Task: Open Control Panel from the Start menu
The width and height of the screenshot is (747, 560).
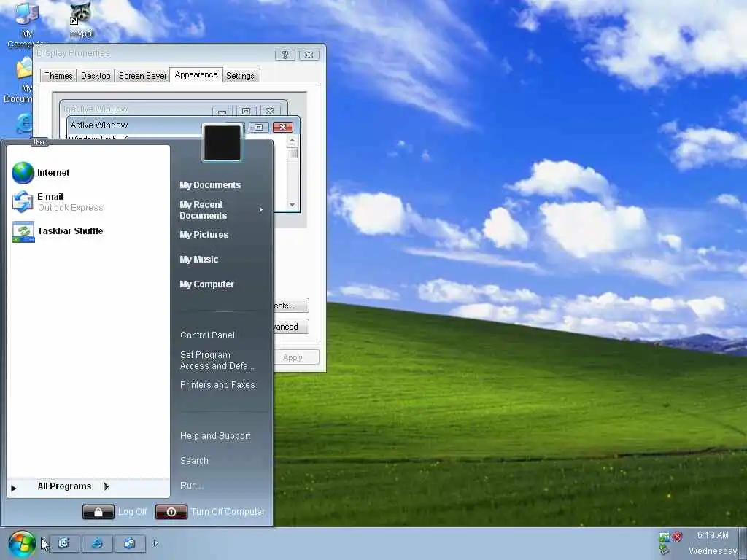Action: pos(207,335)
